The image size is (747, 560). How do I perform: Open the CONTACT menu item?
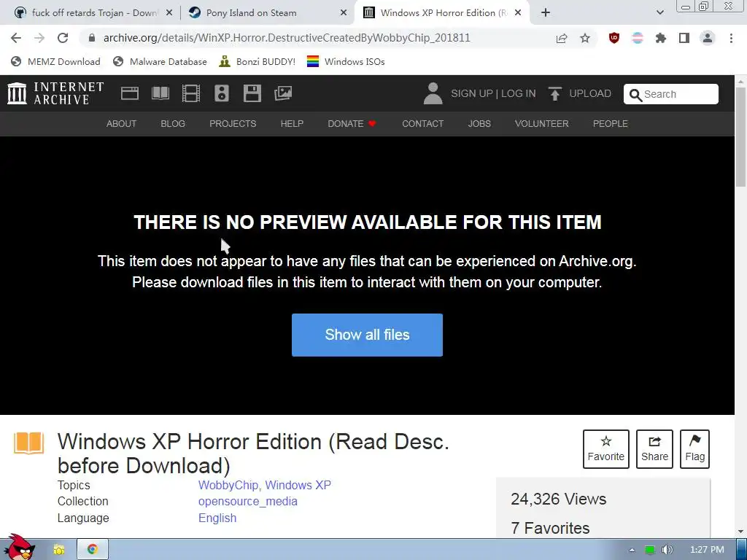click(423, 124)
